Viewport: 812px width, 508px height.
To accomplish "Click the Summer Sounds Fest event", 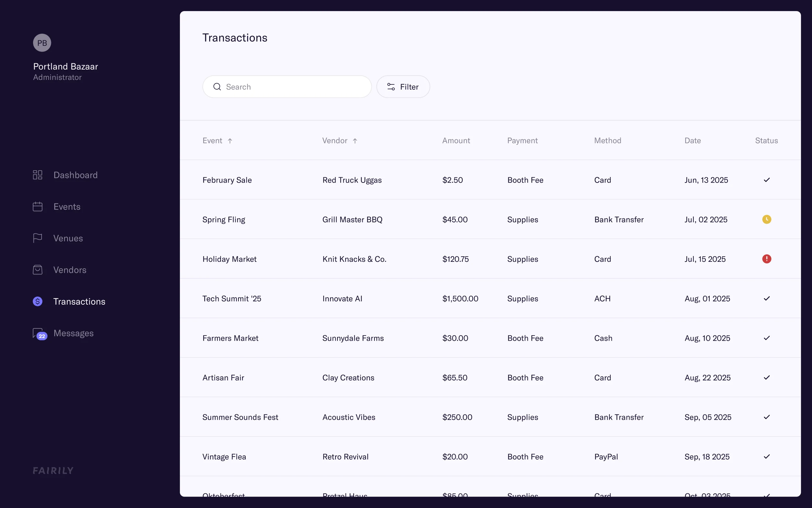I will (240, 417).
